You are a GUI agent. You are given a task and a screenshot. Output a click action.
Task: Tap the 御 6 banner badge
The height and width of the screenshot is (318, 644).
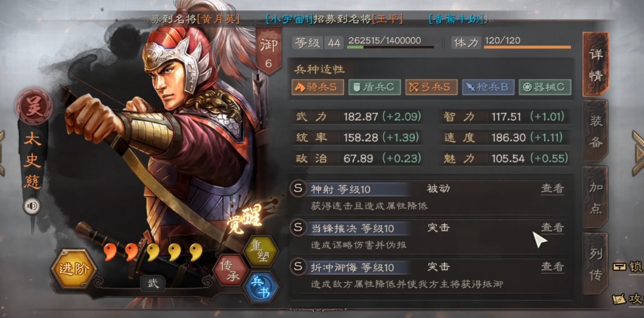click(269, 52)
